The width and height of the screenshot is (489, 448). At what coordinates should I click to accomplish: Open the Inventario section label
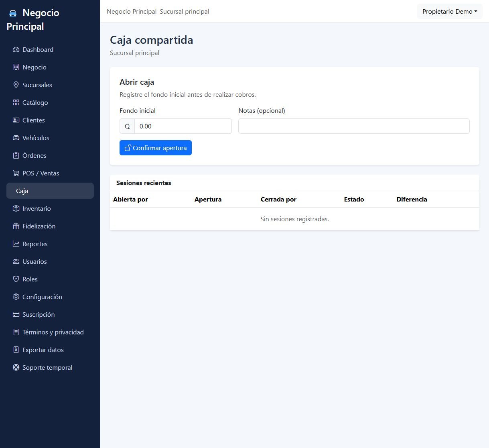[37, 209]
